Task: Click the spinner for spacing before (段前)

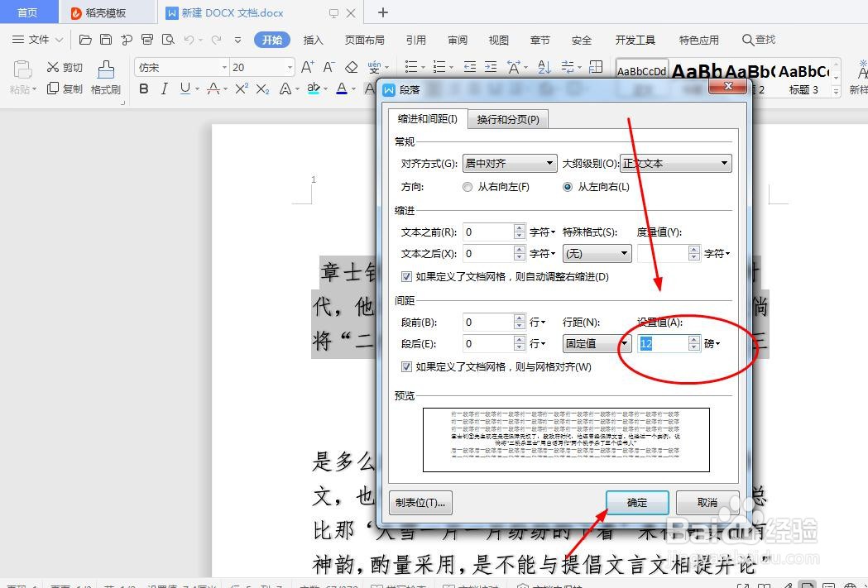Action: tap(520, 322)
